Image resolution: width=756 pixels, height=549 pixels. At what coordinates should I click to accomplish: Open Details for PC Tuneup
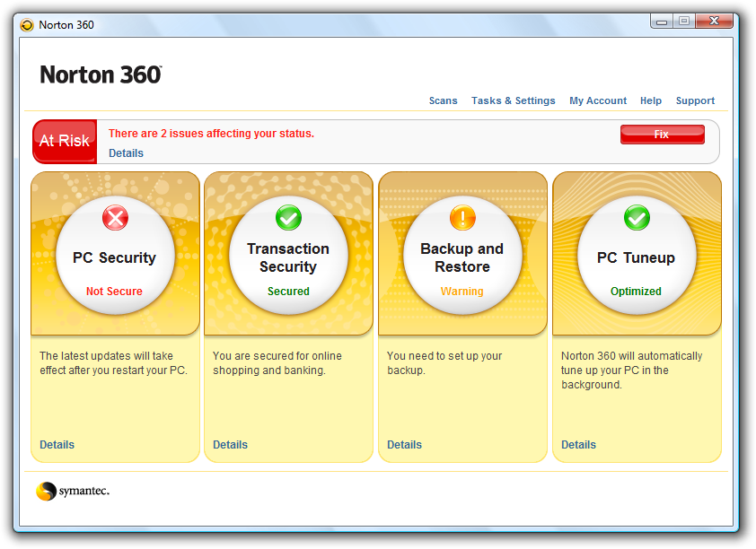click(578, 445)
